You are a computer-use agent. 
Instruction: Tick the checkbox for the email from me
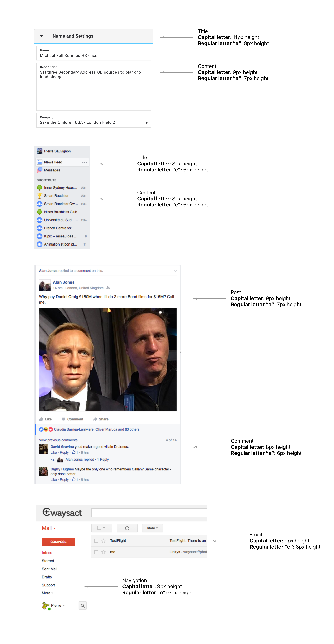pos(96,552)
